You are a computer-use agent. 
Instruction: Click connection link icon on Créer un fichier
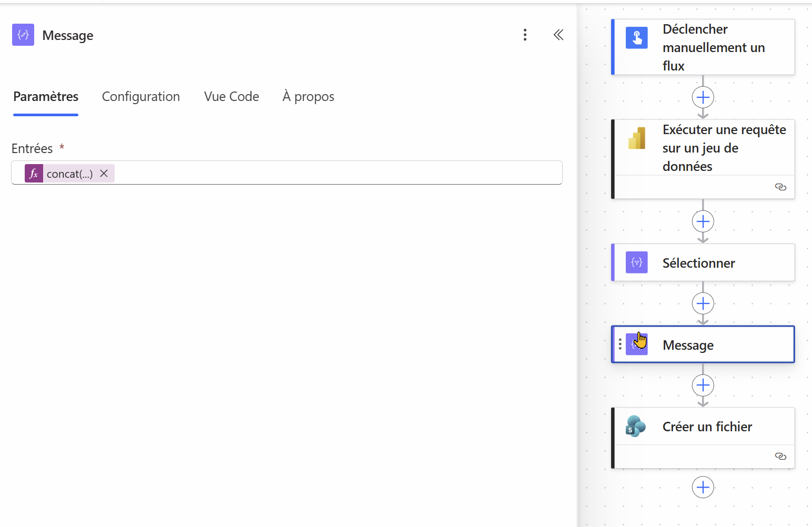coord(780,457)
